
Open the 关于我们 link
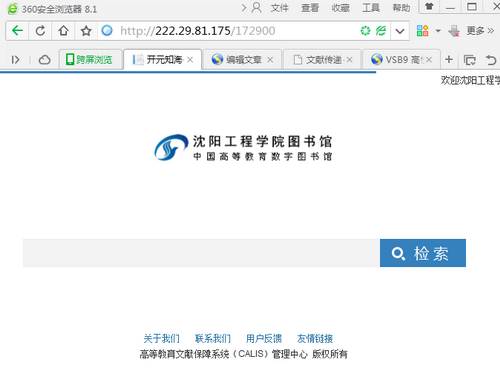tap(161, 339)
